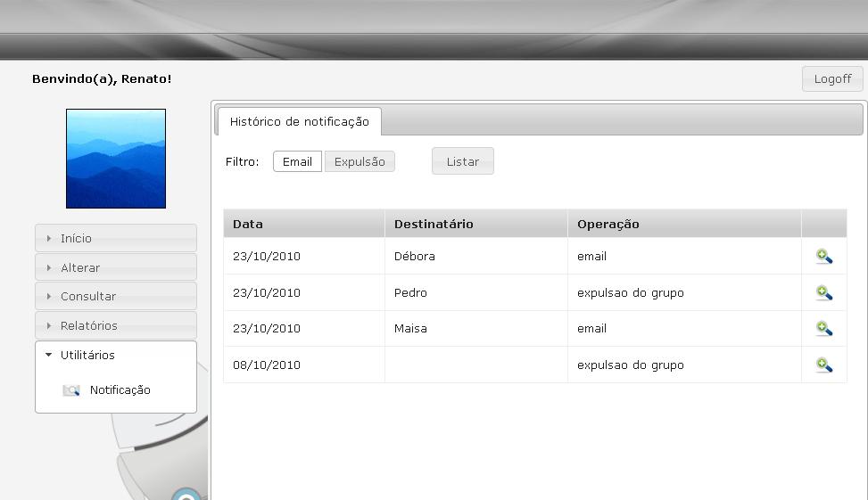The width and height of the screenshot is (868, 500).
Task: Select the Email filter option
Action: click(297, 161)
